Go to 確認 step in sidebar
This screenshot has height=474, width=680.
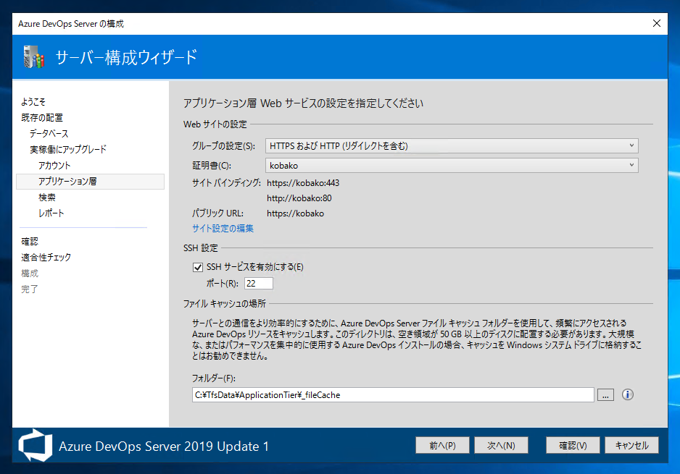point(30,242)
